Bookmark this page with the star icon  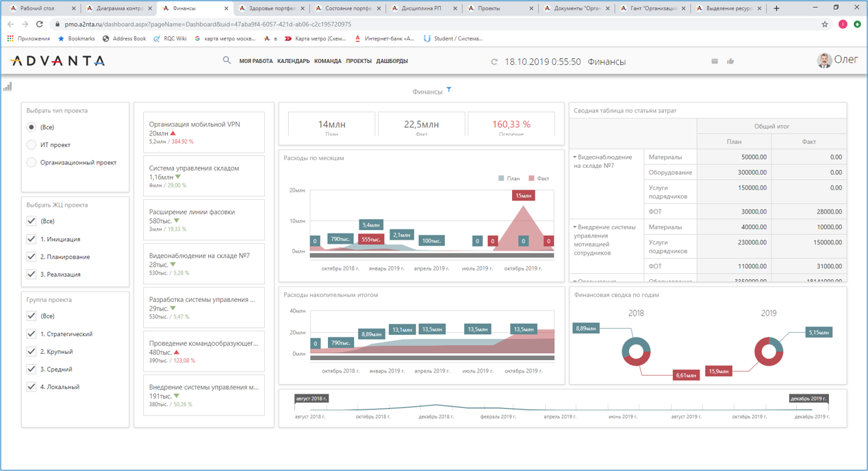coord(825,24)
